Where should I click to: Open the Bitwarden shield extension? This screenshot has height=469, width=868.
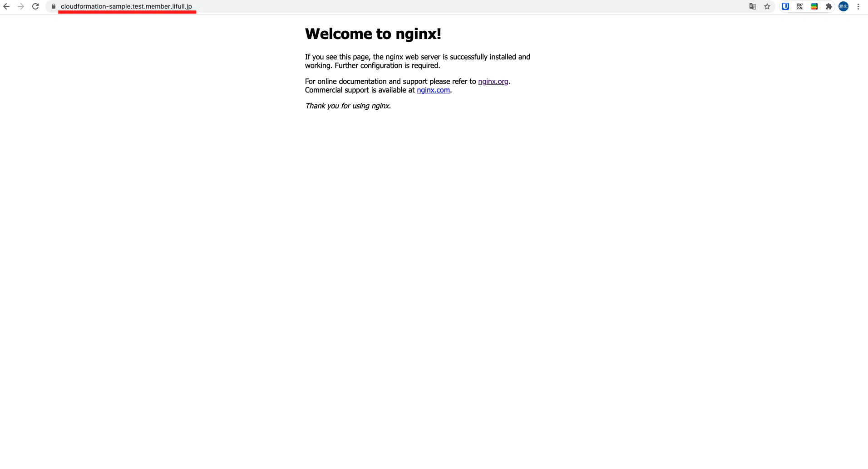[785, 6]
